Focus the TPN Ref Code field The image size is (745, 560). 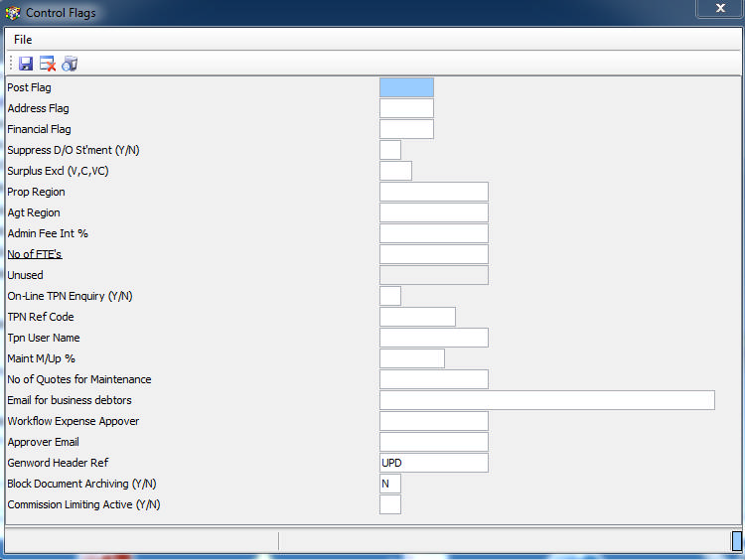coord(417,317)
